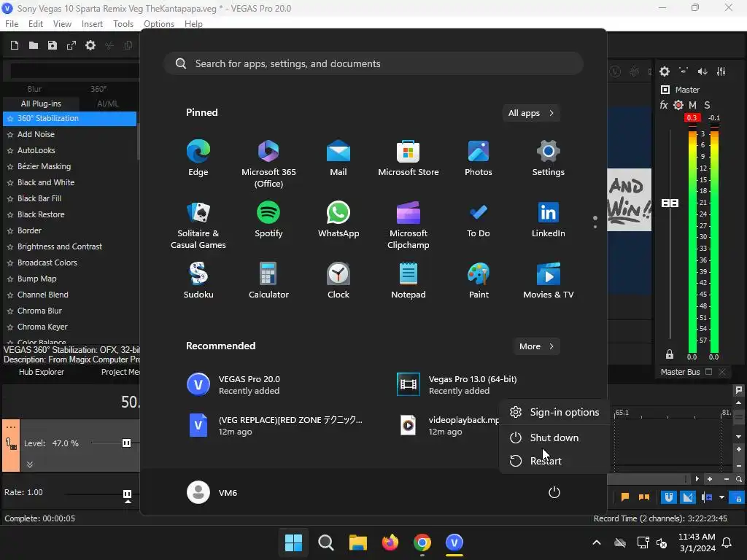Toggle the Master fader lock icon
Screen dimensions: 747x560
(x=670, y=354)
